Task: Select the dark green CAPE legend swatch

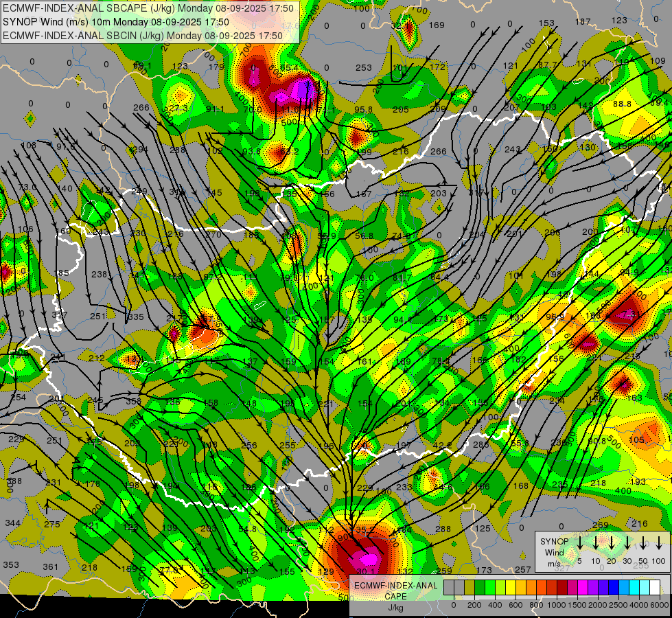Action: (x=480, y=588)
